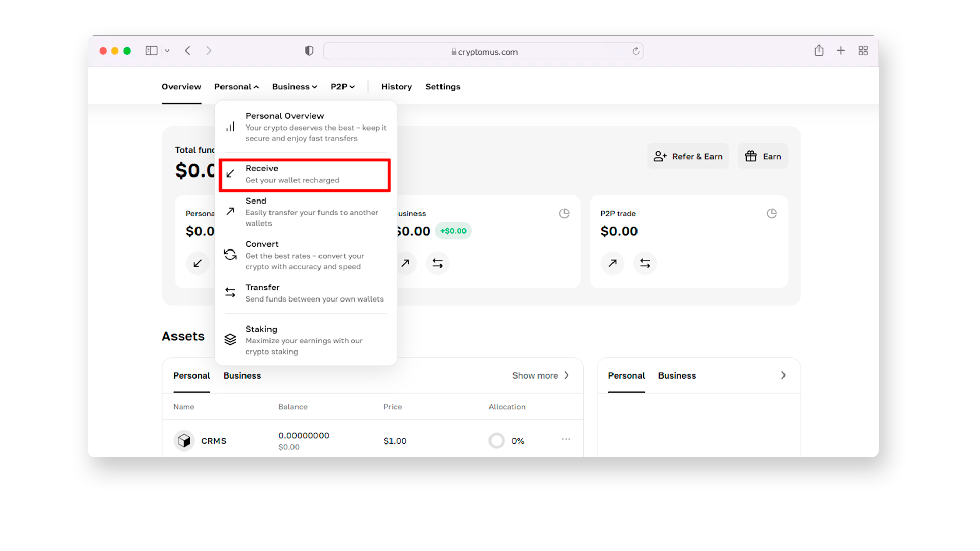Show tab overview grid

[x=863, y=51]
